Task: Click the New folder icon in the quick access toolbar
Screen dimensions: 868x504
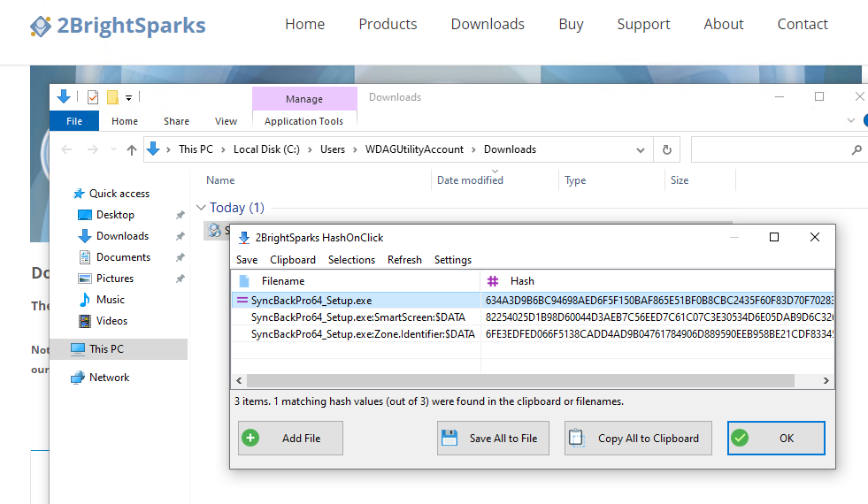Action: click(x=112, y=97)
